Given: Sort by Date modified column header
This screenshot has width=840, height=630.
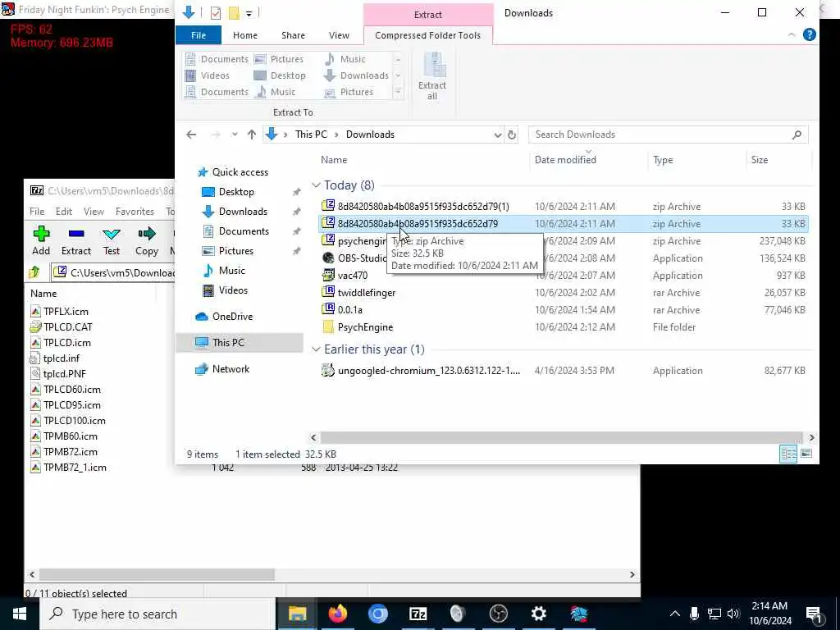Looking at the screenshot, I should 565,160.
